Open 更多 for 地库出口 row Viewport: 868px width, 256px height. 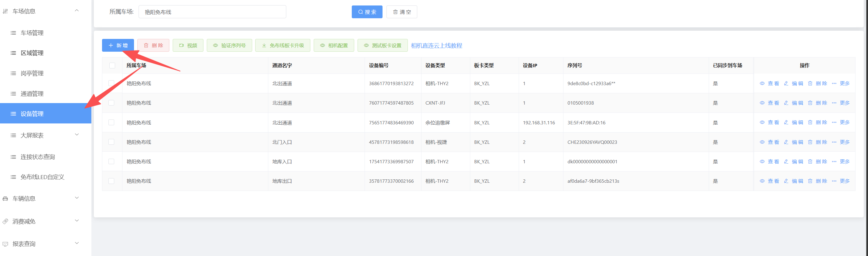pyautogui.click(x=841, y=181)
